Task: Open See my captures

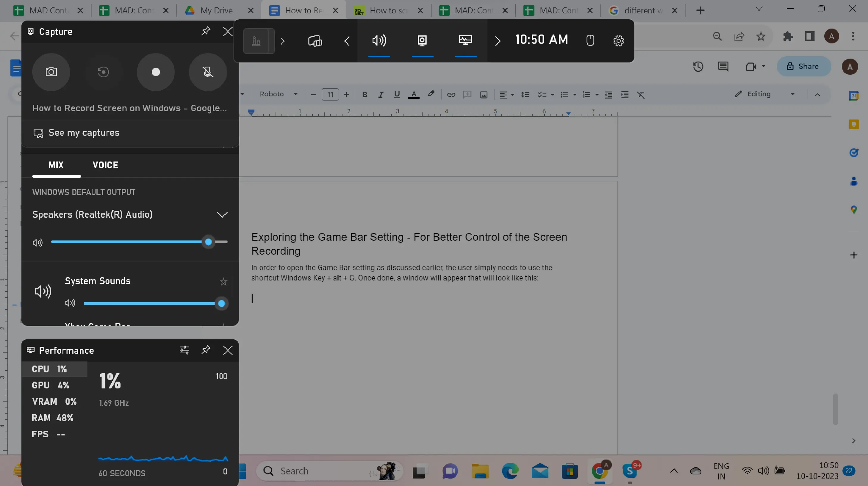Action: coord(76,133)
